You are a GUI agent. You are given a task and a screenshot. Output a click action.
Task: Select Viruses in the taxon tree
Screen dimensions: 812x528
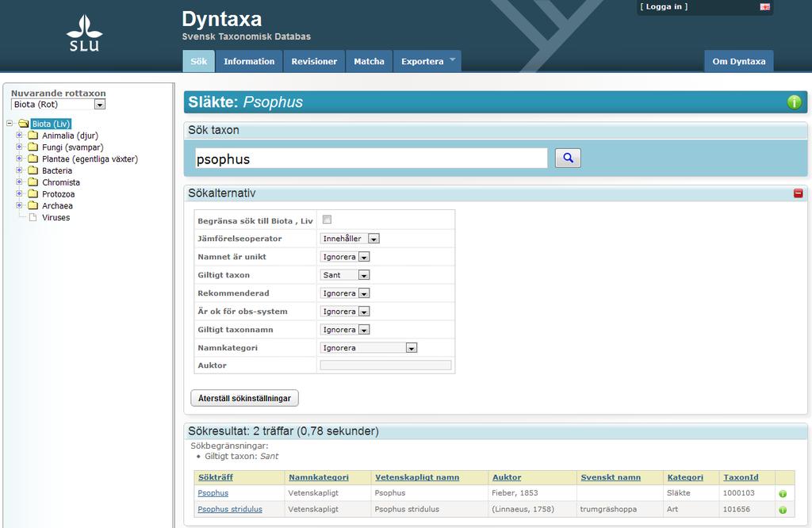pyautogui.click(x=56, y=217)
